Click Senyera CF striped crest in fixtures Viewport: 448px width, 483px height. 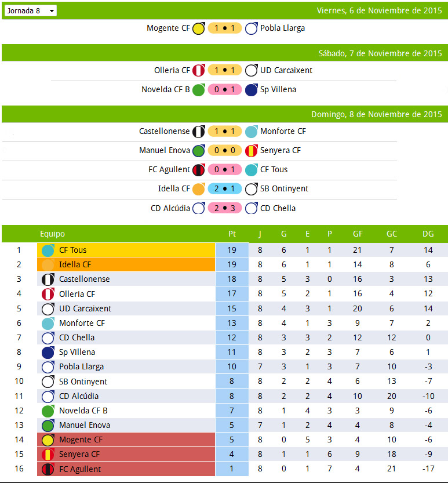(x=251, y=151)
